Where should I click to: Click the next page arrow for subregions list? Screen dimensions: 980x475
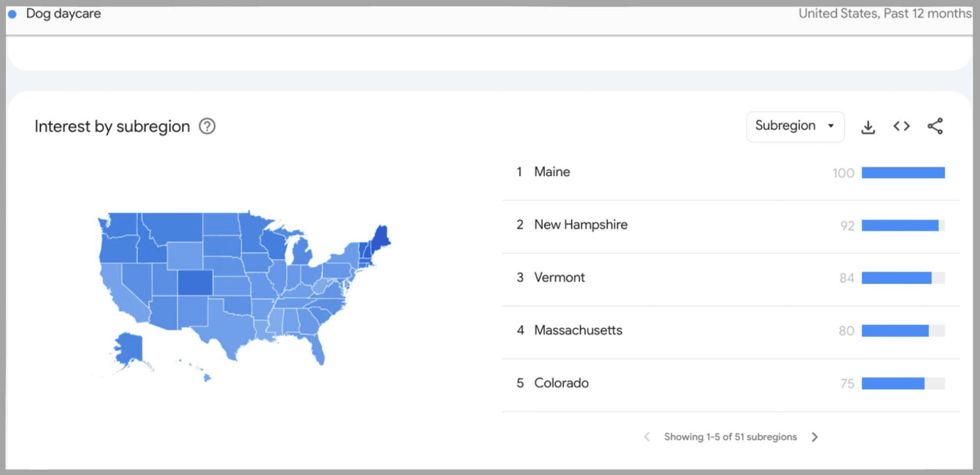click(x=815, y=436)
